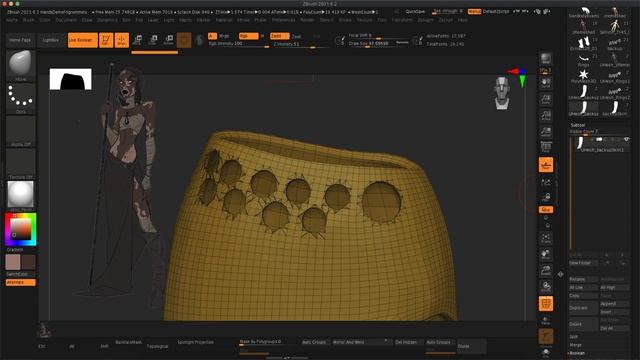Toggle the Zadd button
This screenshot has height=360, width=640.
(x=280, y=36)
